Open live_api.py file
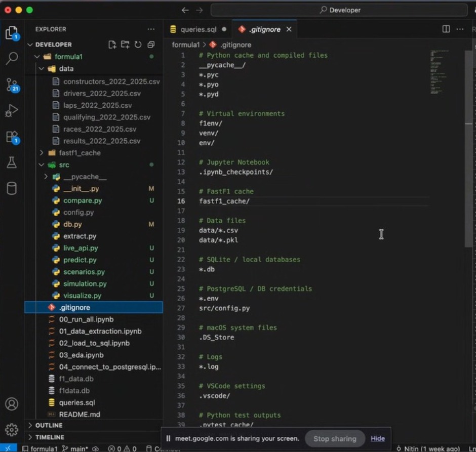Image resolution: width=476 pixels, height=452 pixels. (81, 248)
